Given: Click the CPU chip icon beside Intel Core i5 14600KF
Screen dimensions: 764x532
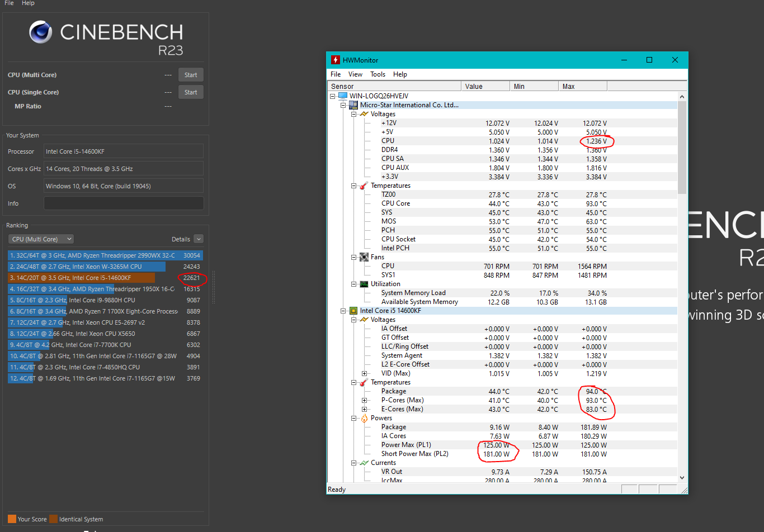Looking at the screenshot, I should point(353,311).
